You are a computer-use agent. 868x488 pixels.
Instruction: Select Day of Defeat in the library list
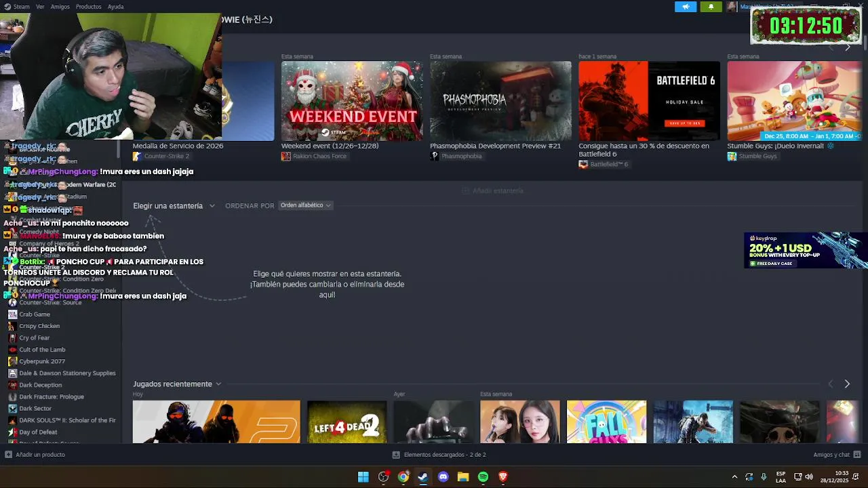click(38, 432)
